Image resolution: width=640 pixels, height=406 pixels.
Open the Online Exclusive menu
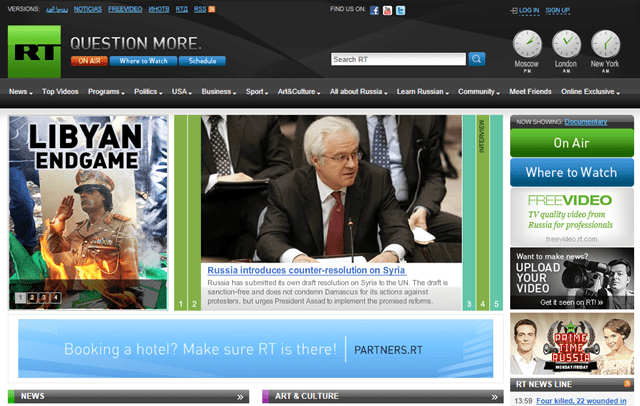click(x=590, y=92)
